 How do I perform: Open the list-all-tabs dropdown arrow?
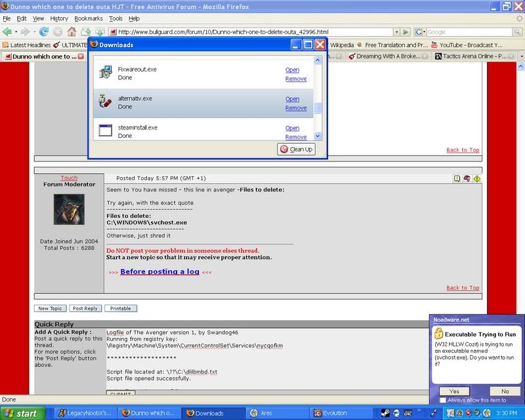(x=521, y=56)
